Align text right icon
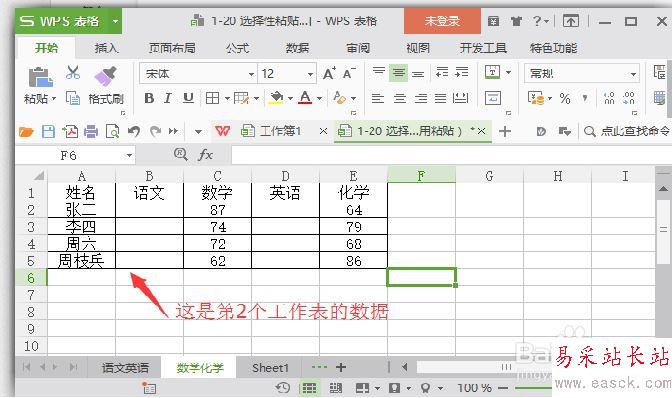Viewport: 672px width, 398px height. [x=420, y=99]
